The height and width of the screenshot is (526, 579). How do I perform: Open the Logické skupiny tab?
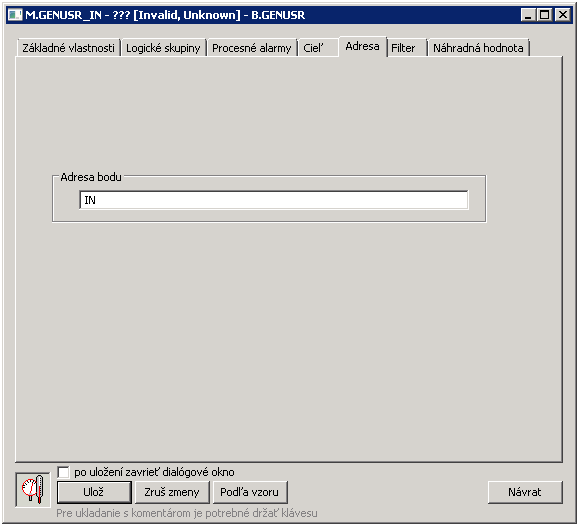(x=163, y=48)
